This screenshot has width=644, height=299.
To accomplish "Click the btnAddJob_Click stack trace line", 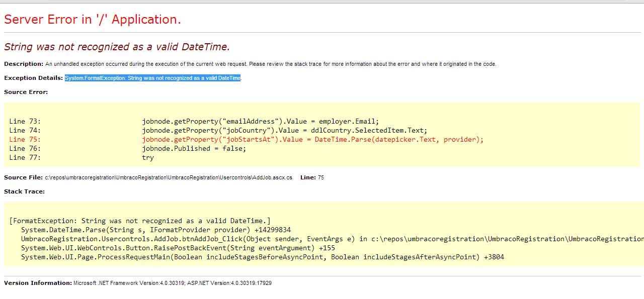I will 332,239.
